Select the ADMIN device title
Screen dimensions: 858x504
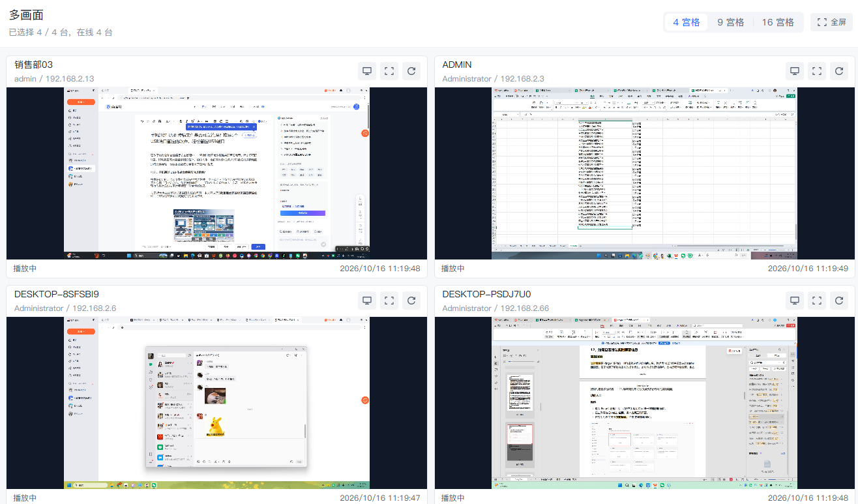(x=457, y=65)
